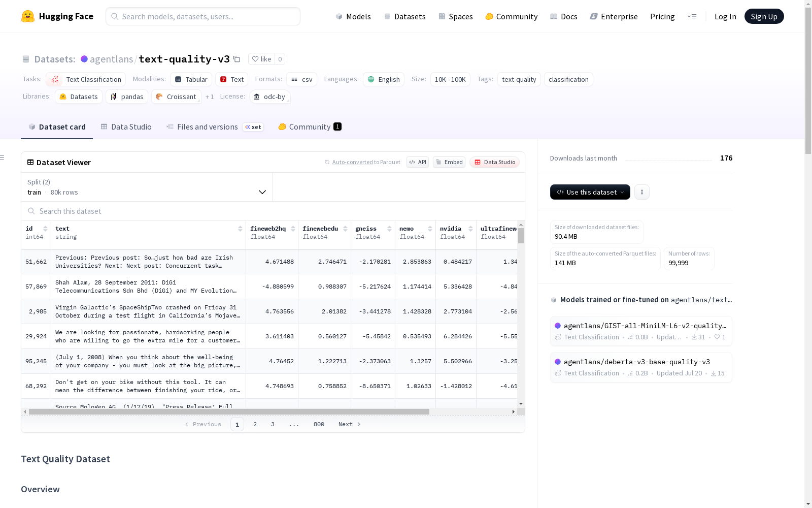Open Data Studio from viewer header
Image resolution: width=812 pixels, height=508 pixels.
click(x=494, y=162)
